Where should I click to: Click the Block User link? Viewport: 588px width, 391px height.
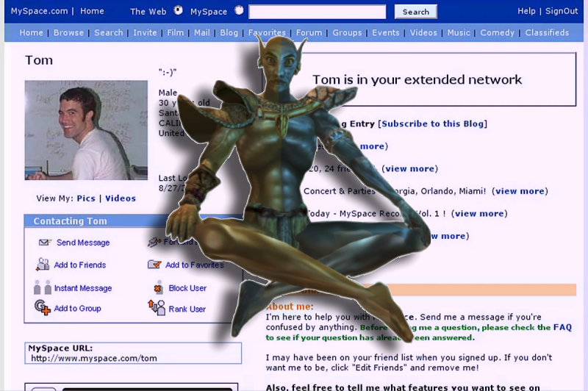187,288
